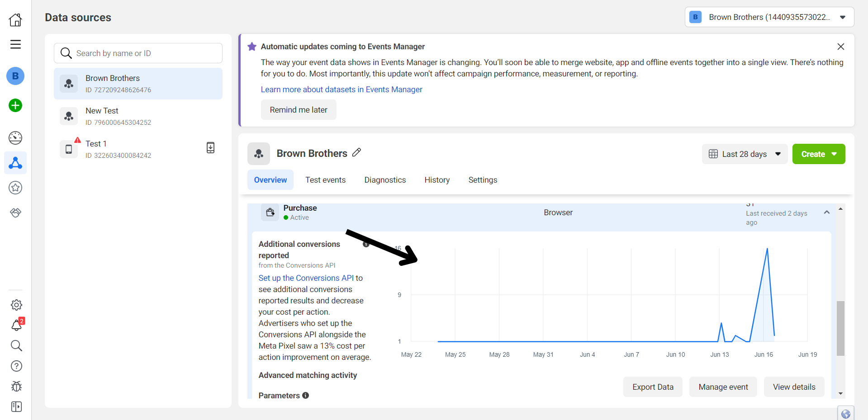This screenshot has width=868, height=420.
Task: Open the star custom conversions icon
Action: (15, 188)
